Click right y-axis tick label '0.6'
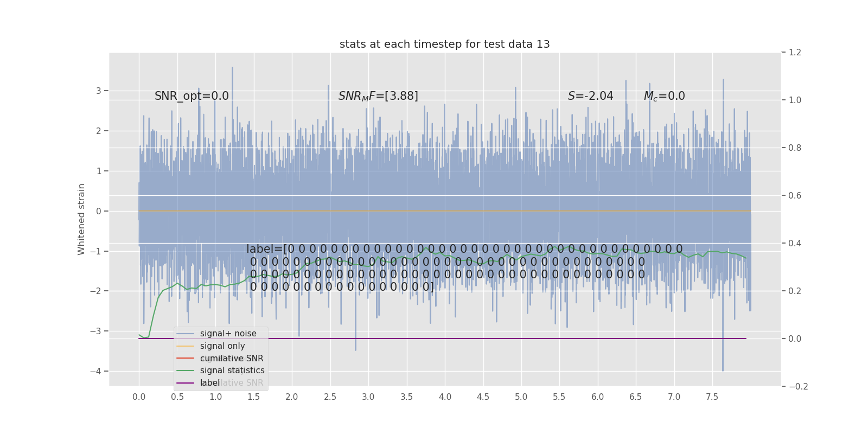 tap(795, 196)
